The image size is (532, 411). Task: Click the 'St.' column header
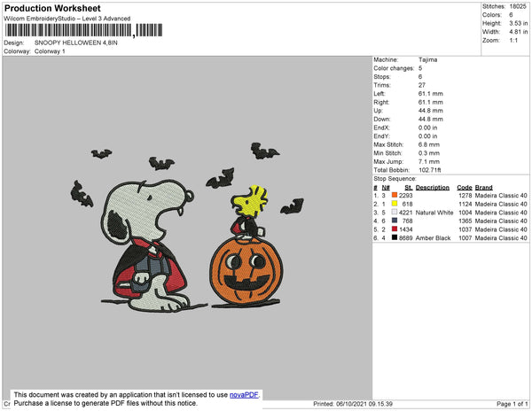tap(409, 188)
